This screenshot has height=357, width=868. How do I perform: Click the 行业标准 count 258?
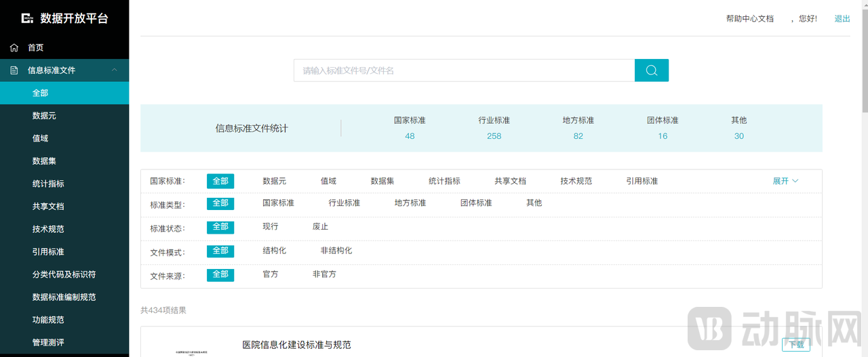(494, 136)
